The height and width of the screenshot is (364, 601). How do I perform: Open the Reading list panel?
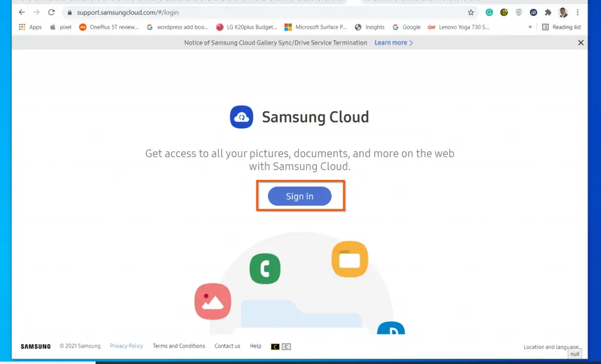click(562, 26)
